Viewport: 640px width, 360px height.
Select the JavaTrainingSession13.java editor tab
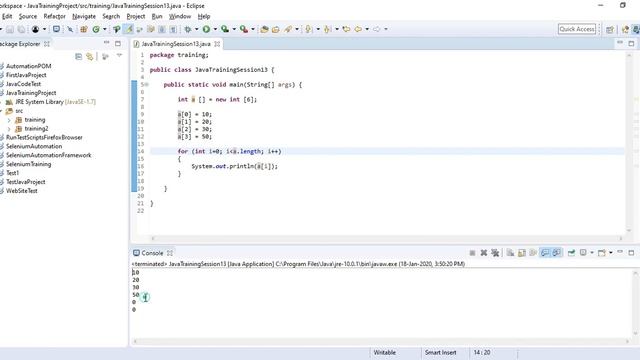click(176, 44)
